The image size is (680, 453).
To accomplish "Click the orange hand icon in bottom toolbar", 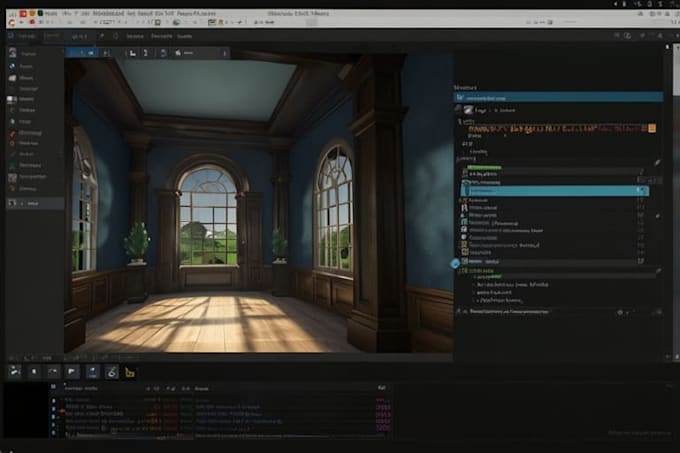I will (x=129, y=372).
